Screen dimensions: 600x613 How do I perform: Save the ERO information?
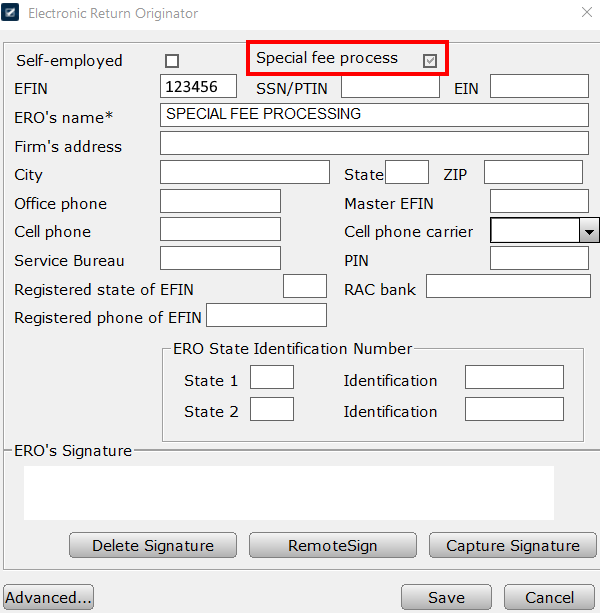[446, 597]
